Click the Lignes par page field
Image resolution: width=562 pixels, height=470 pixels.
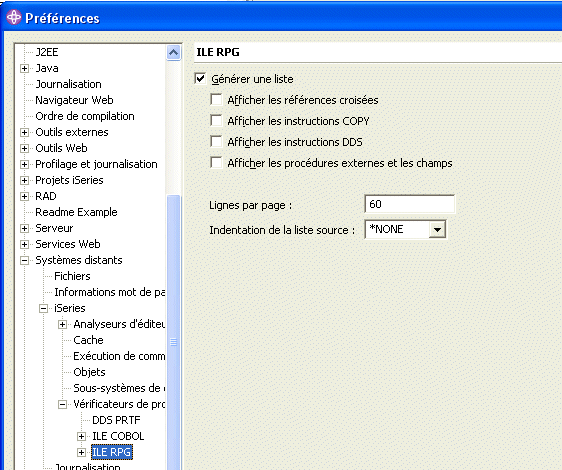point(410,204)
